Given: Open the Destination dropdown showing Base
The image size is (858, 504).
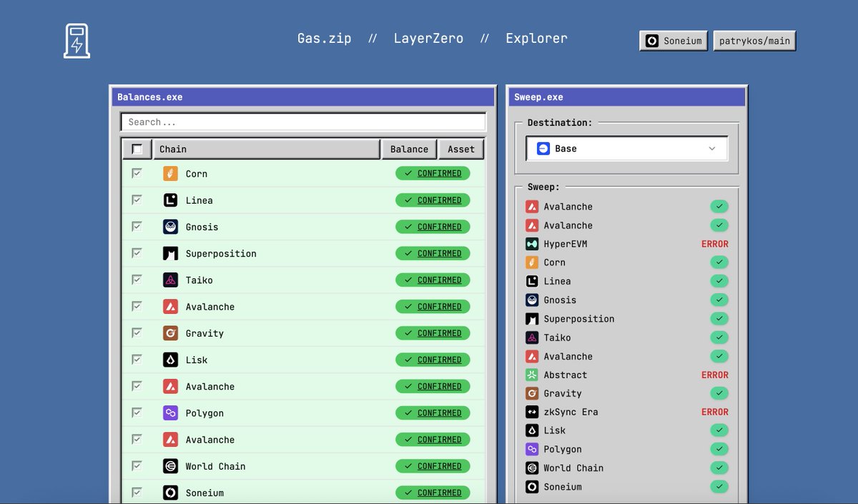Looking at the screenshot, I should click(627, 149).
